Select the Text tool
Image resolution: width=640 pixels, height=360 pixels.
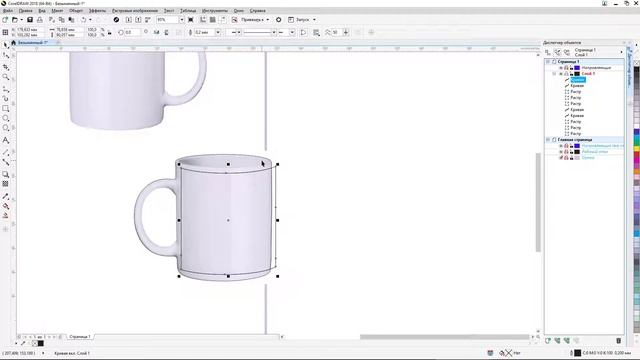coord(6,140)
